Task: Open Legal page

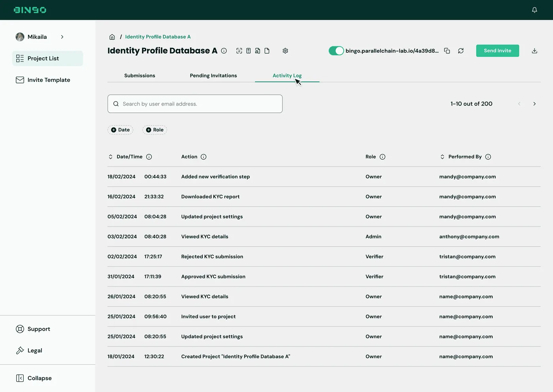Action: pos(29,351)
